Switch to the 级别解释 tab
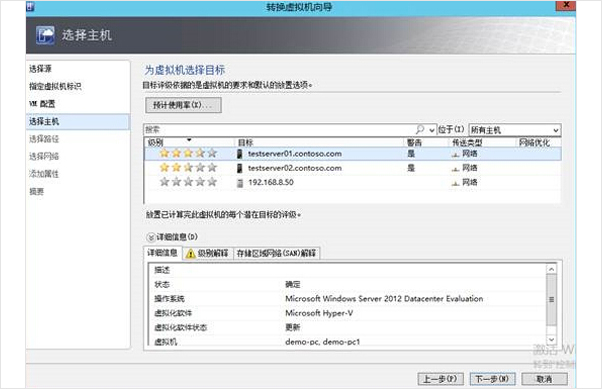The width and height of the screenshot is (602, 389). (x=207, y=253)
